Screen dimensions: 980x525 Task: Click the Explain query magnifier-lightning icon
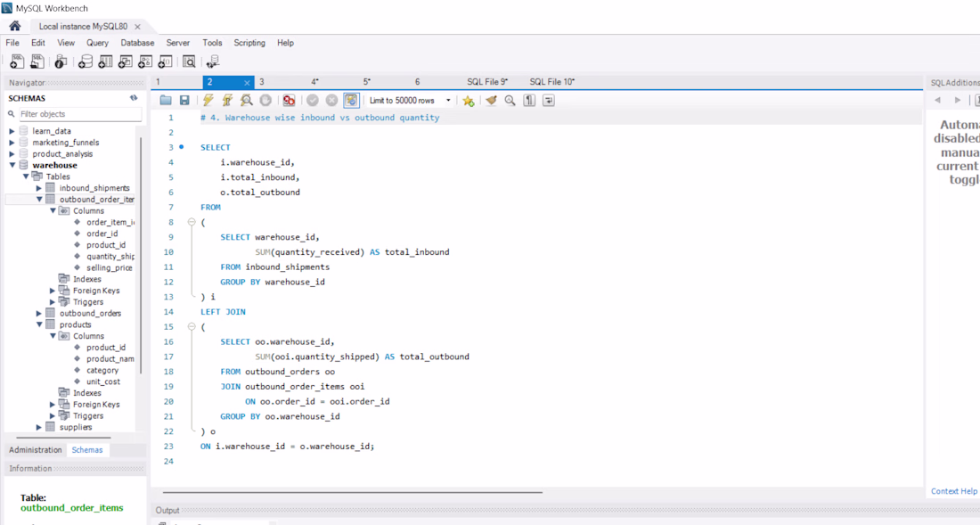tap(247, 101)
